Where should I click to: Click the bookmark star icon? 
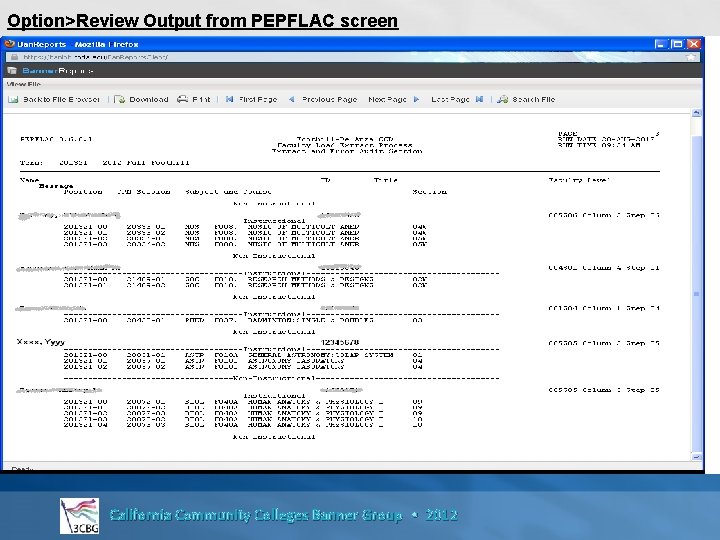tap(691, 57)
